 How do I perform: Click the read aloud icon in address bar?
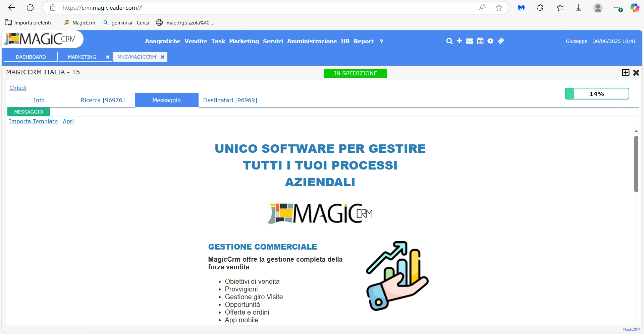482,8
